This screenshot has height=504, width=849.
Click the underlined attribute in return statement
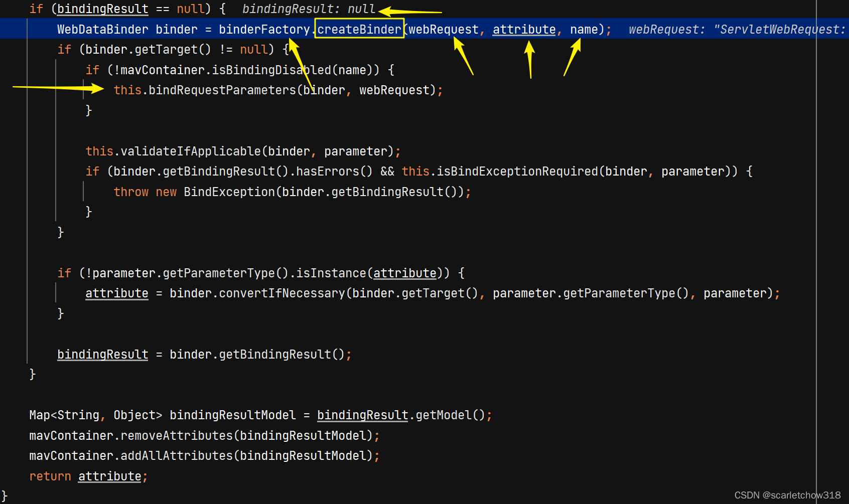(109, 476)
